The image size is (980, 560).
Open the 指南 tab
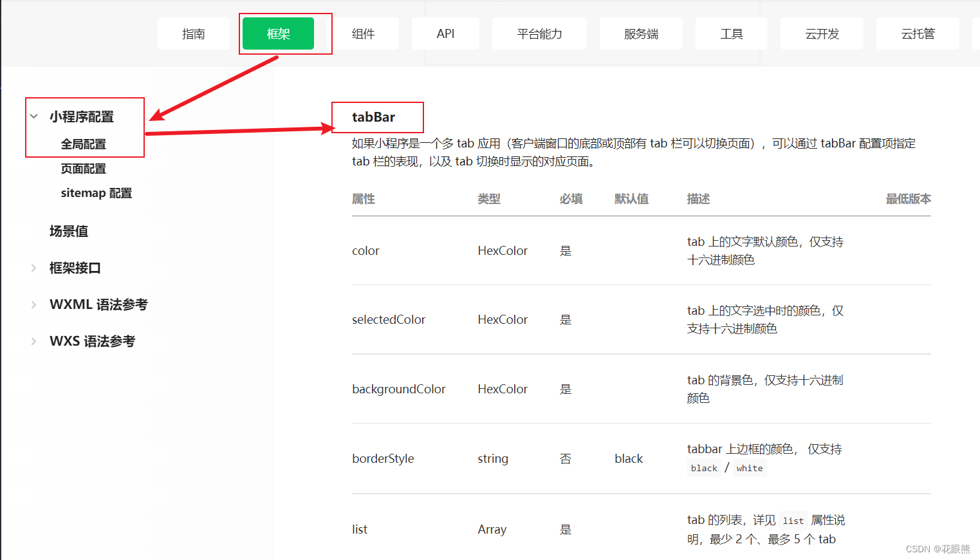pyautogui.click(x=193, y=33)
